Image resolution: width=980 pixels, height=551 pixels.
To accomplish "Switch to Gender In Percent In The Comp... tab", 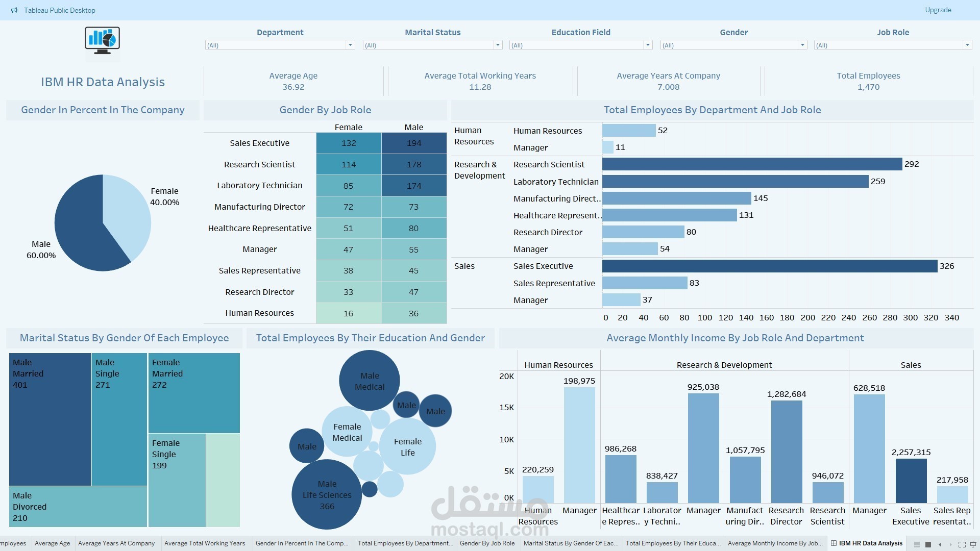I will (302, 543).
